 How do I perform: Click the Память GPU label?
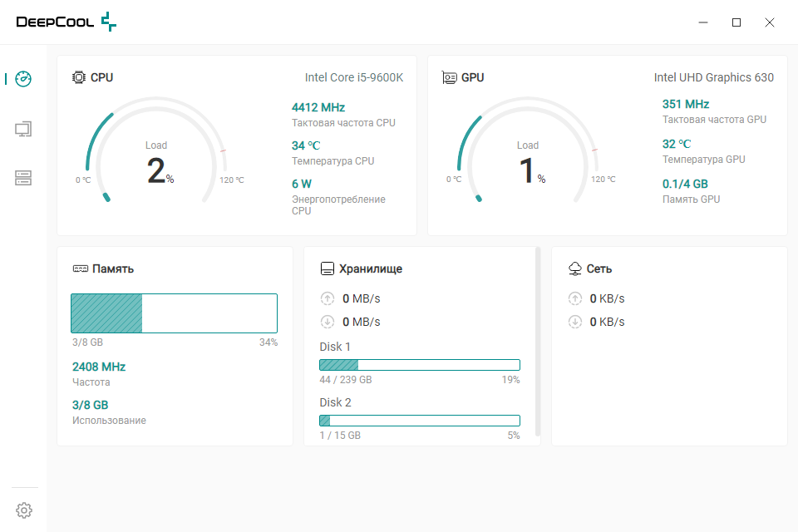coord(691,199)
